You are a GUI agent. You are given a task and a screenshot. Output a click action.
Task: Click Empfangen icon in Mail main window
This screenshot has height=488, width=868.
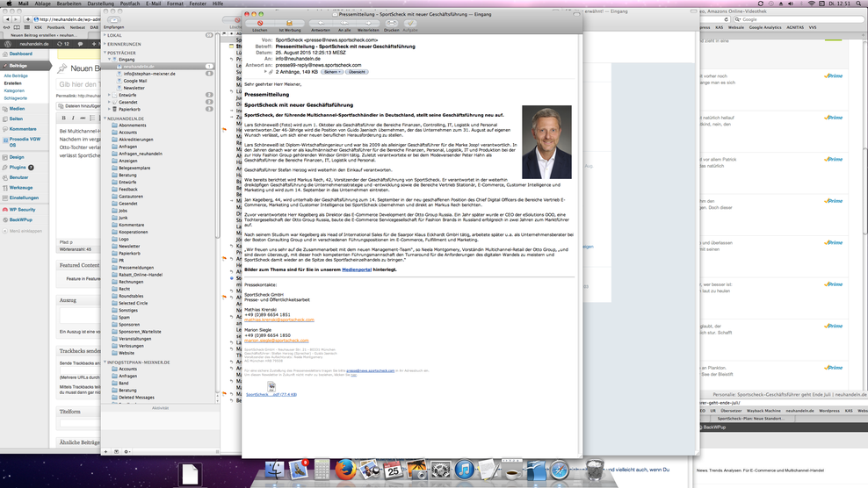pyautogui.click(x=113, y=19)
